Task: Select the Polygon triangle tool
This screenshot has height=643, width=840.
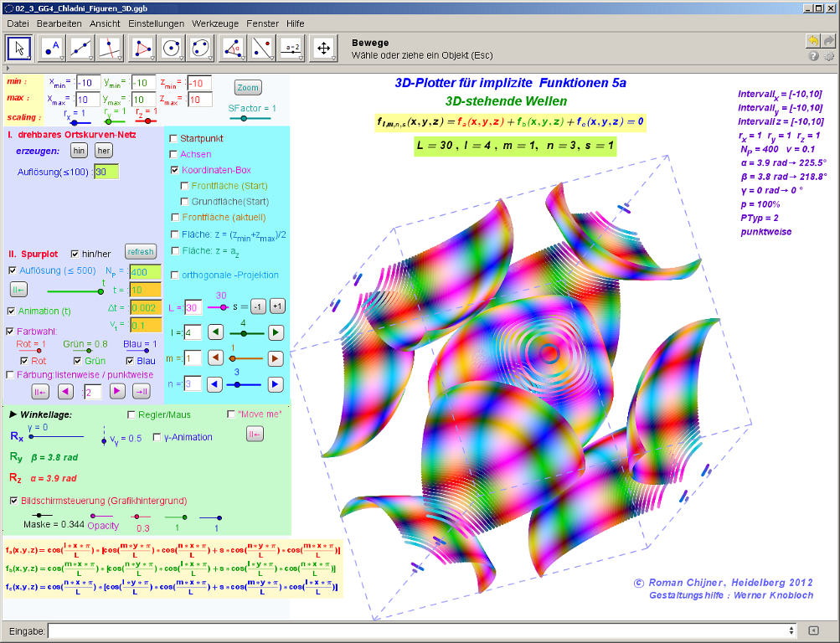Action: [x=143, y=48]
